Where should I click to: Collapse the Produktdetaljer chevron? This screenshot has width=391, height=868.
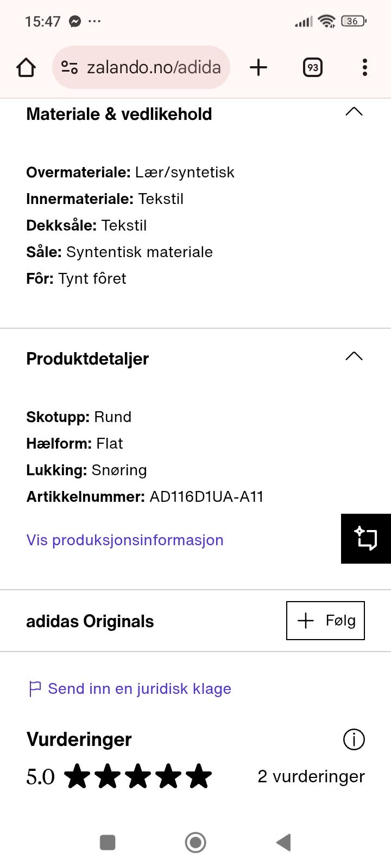click(354, 357)
